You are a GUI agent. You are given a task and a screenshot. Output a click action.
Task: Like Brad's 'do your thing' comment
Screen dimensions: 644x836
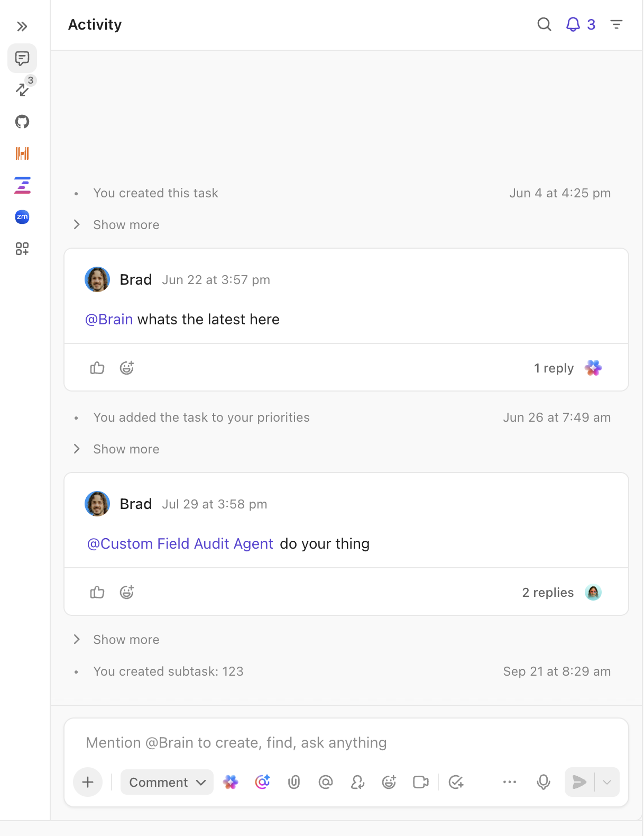[97, 592]
